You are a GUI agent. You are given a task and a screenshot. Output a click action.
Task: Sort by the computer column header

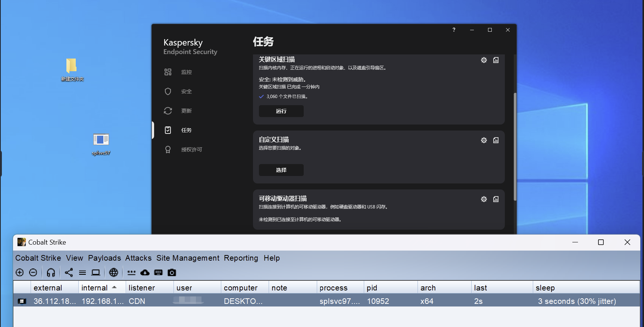click(x=245, y=288)
